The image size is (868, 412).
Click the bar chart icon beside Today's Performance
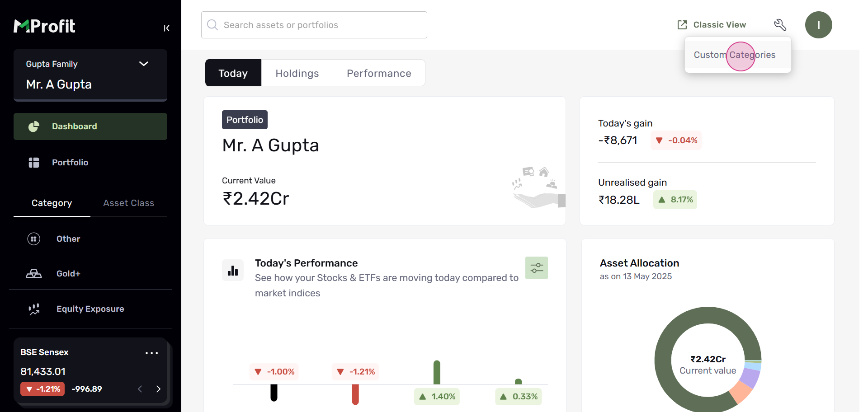coord(233,270)
